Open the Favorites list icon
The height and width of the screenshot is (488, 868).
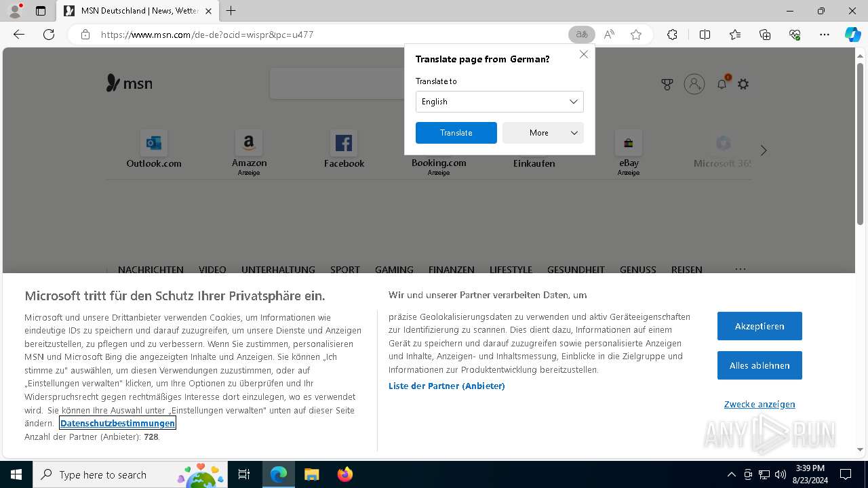pos(735,35)
